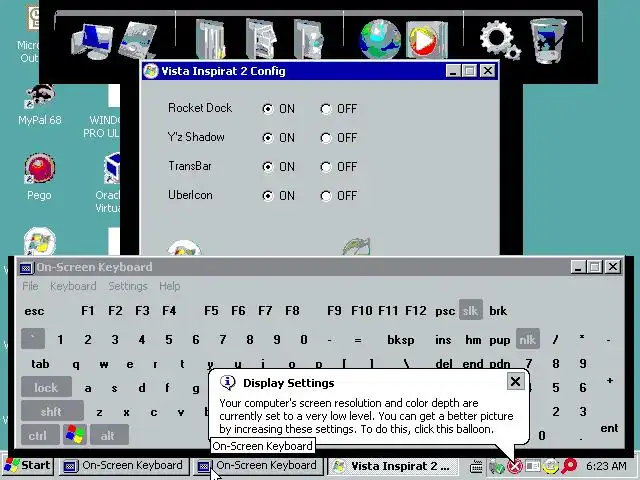Open the Oracle VirtualBox desktop icon
Viewport: 640px width, 480px height.
[x=108, y=182]
